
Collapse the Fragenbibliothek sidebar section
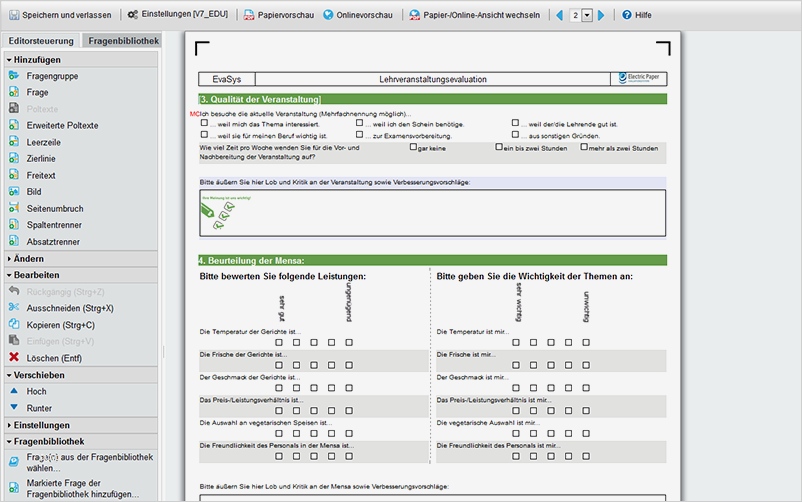pyautogui.click(x=81, y=441)
